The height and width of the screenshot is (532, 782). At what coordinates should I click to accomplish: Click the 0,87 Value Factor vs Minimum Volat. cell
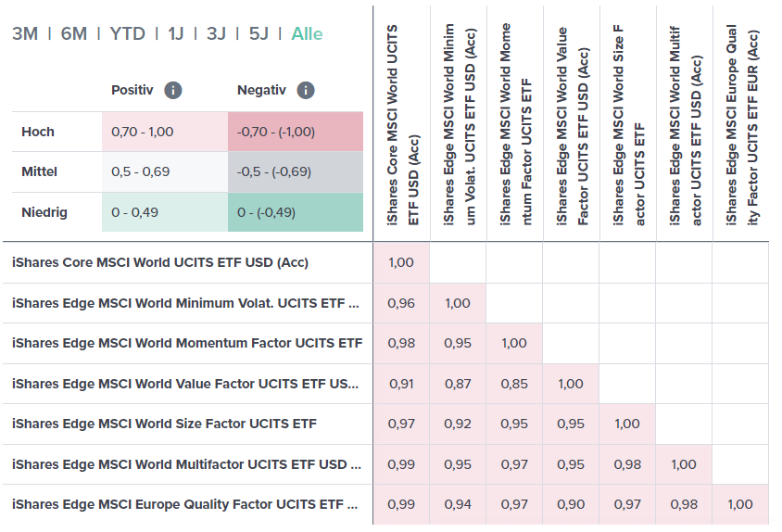coord(458,384)
